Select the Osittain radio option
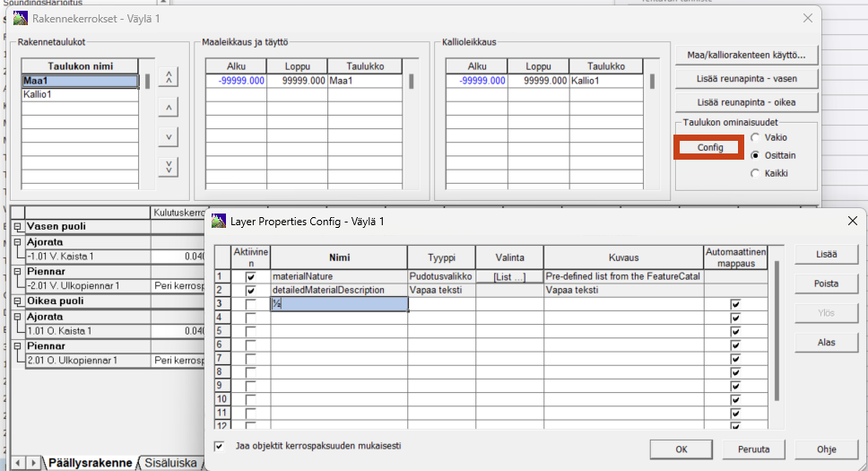This screenshot has width=868, height=471. 755,155
